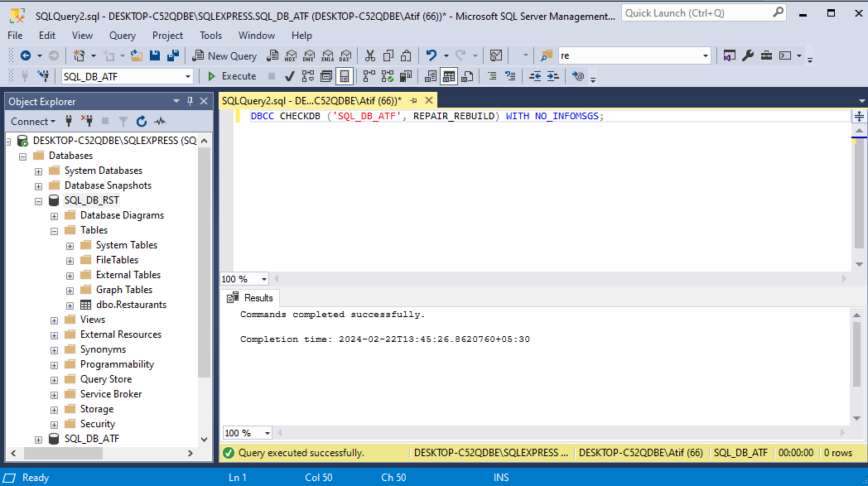Open the Results pane zoom dropdown
This screenshot has height=486, width=868.
click(x=268, y=433)
